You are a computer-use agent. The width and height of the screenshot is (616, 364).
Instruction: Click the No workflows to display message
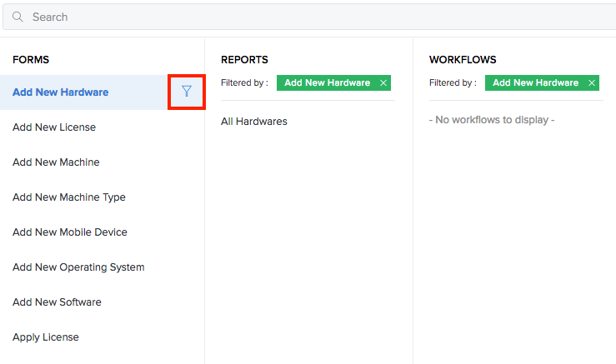pyautogui.click(x=492, y=120)
